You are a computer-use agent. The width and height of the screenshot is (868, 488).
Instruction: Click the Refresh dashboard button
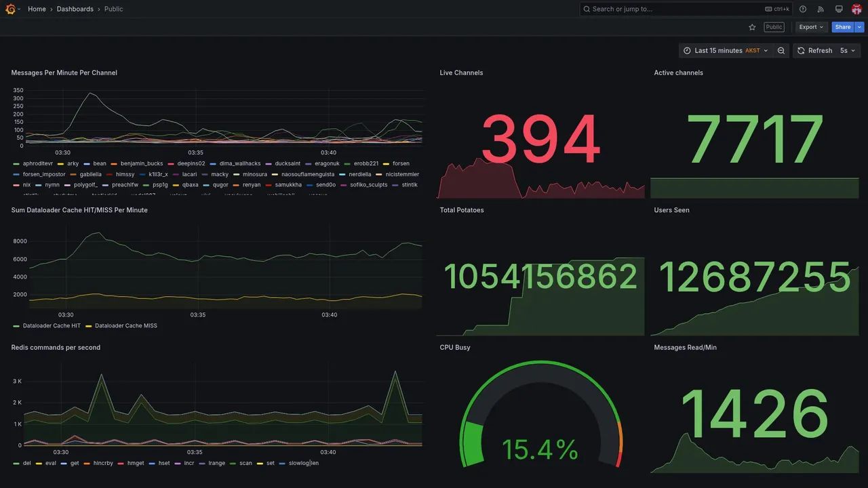(x=814, y=51)
